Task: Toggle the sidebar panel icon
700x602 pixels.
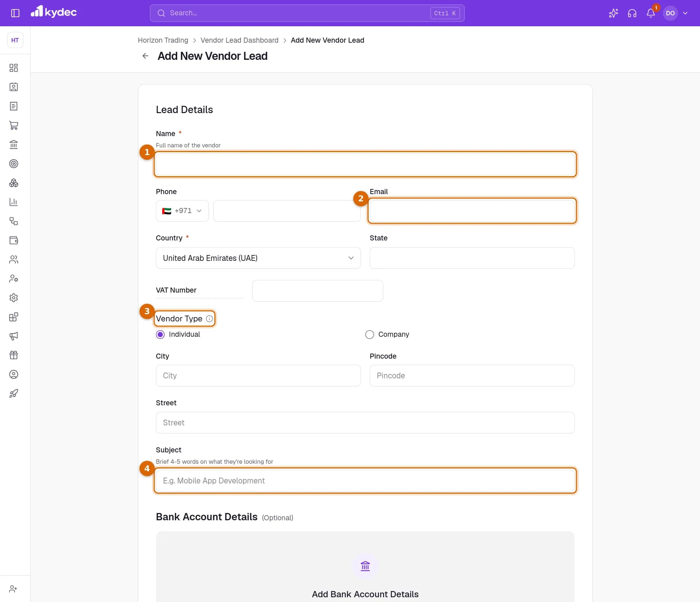Action: click(15, 13)
